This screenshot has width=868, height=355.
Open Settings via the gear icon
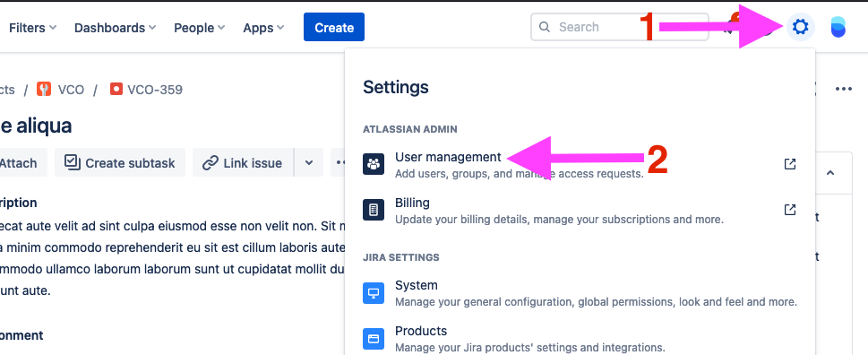(801, 27)
